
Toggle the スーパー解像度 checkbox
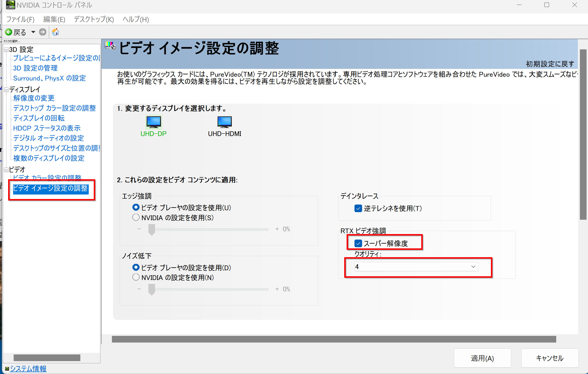[358, 243]
